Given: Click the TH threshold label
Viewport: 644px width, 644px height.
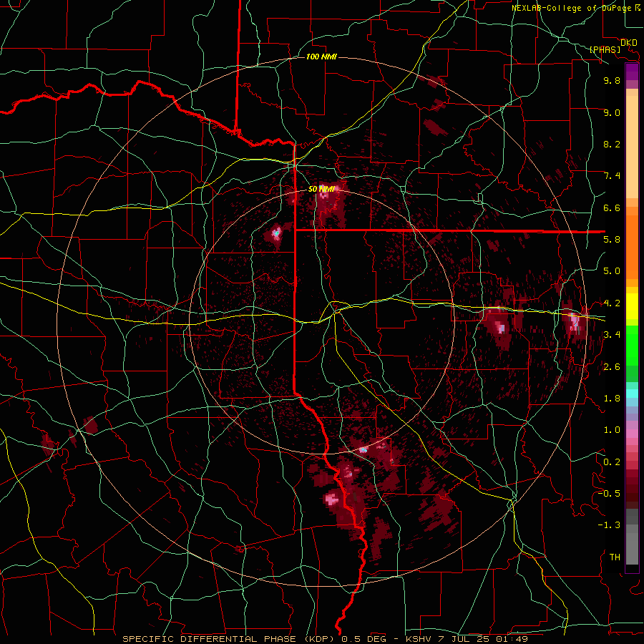Looking at the screenshot, I should click(x=615, y=557).
